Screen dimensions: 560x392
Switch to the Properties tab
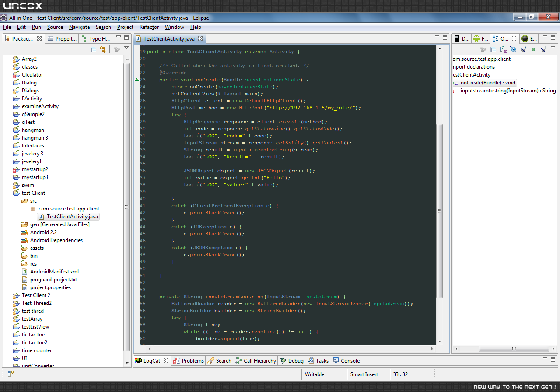point(63,38)
